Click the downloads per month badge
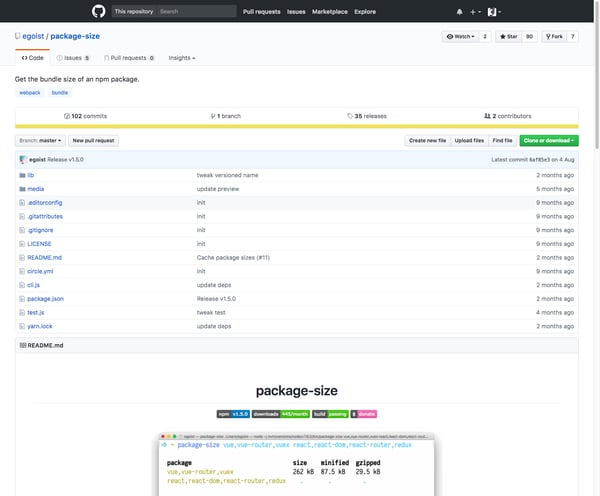This screenshot has width=600, height=496. coord(281,414)
